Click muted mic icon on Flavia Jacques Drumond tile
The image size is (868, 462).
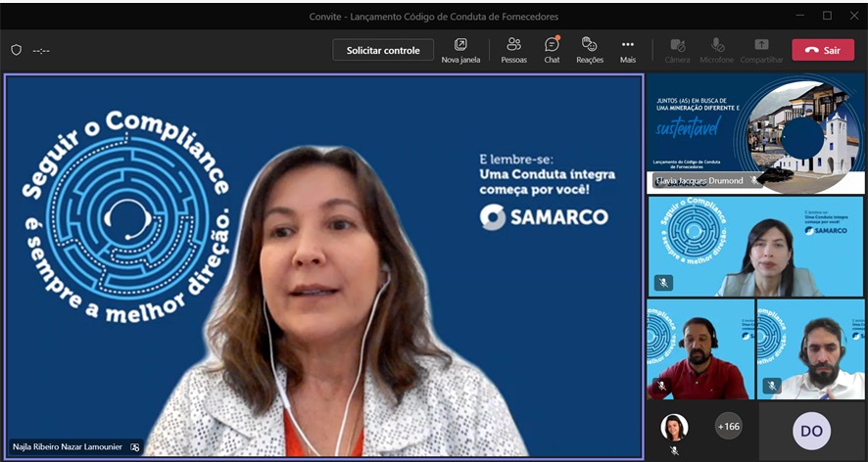(754, 181)
